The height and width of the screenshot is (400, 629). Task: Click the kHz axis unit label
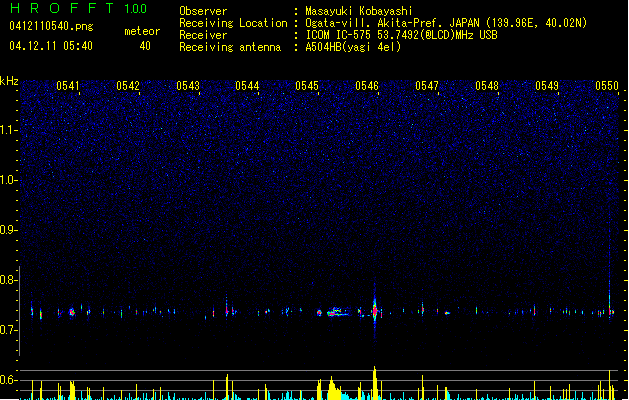pos(9,81)
